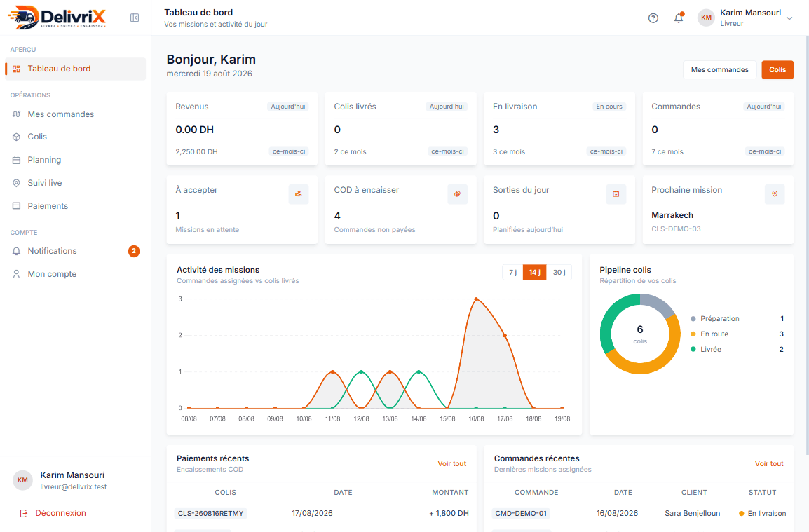Click the En cours tag on En livraison card
This screenshot has height=532, width=809.
[x=609, y=107]
